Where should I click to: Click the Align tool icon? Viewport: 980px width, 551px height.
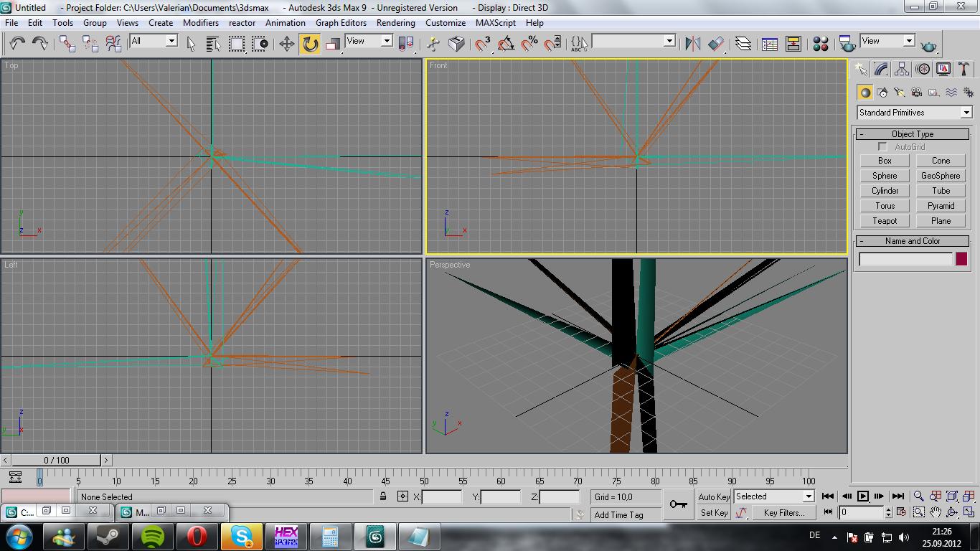click(716, 44)
